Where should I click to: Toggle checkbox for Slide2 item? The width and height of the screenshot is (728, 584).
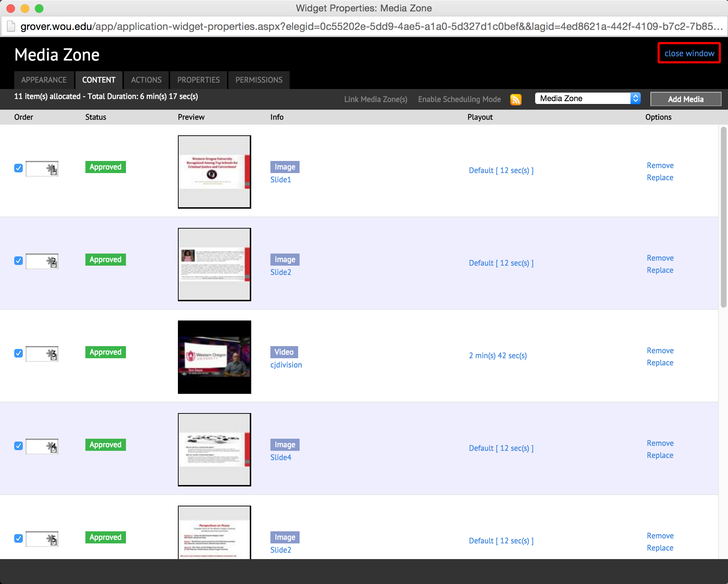click(x=19, y=260)
